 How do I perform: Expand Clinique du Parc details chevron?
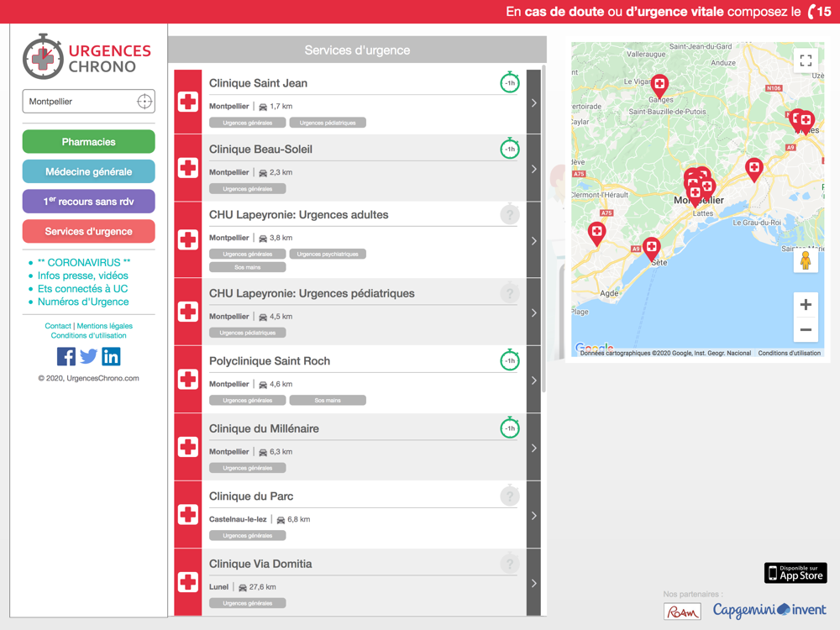(x=533, y=515)
